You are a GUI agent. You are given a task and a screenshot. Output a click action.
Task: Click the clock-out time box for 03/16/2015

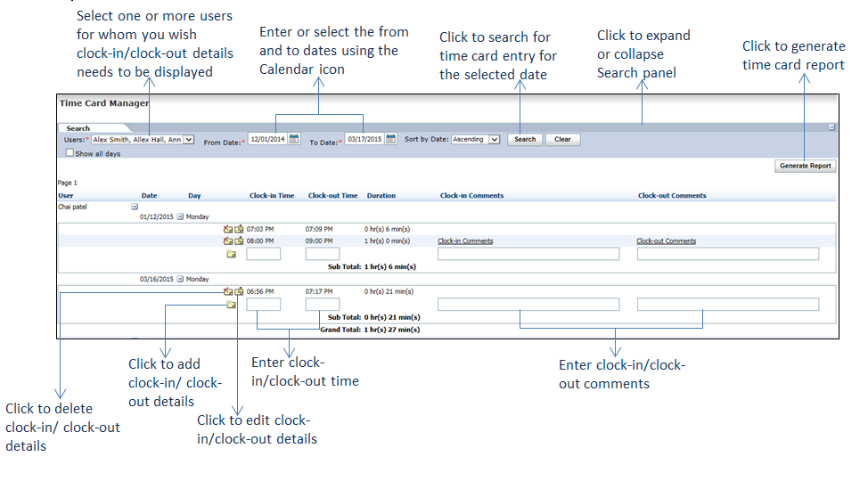click(x=323, y=305)
